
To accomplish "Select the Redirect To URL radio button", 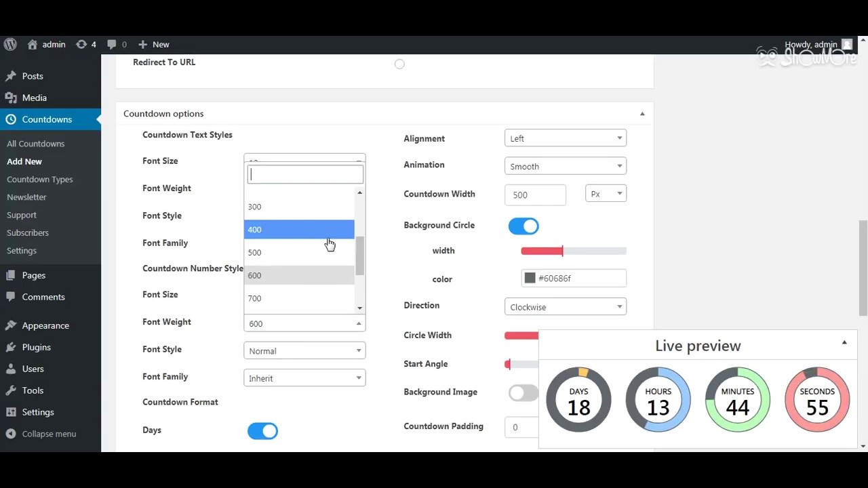I will tap(399, 64).
